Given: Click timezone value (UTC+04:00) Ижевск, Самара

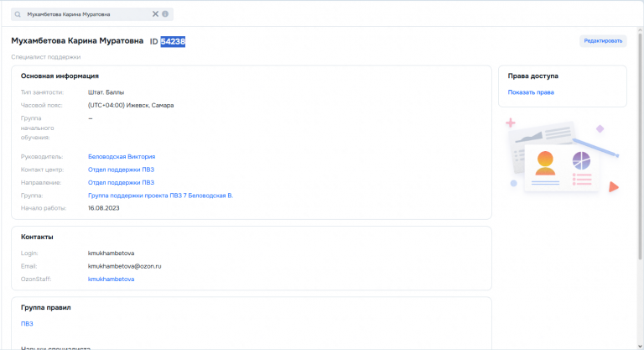Looking at the screenshot, I should 131,105.
